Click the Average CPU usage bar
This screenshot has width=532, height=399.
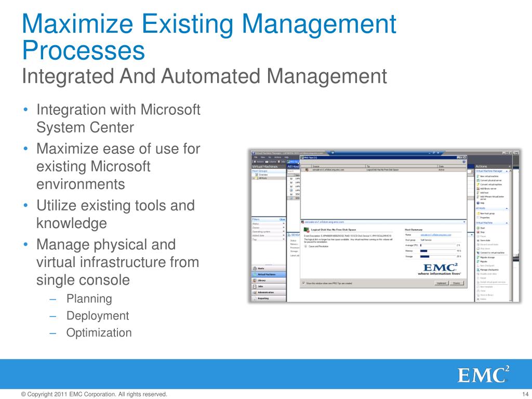tap(438, 245)
